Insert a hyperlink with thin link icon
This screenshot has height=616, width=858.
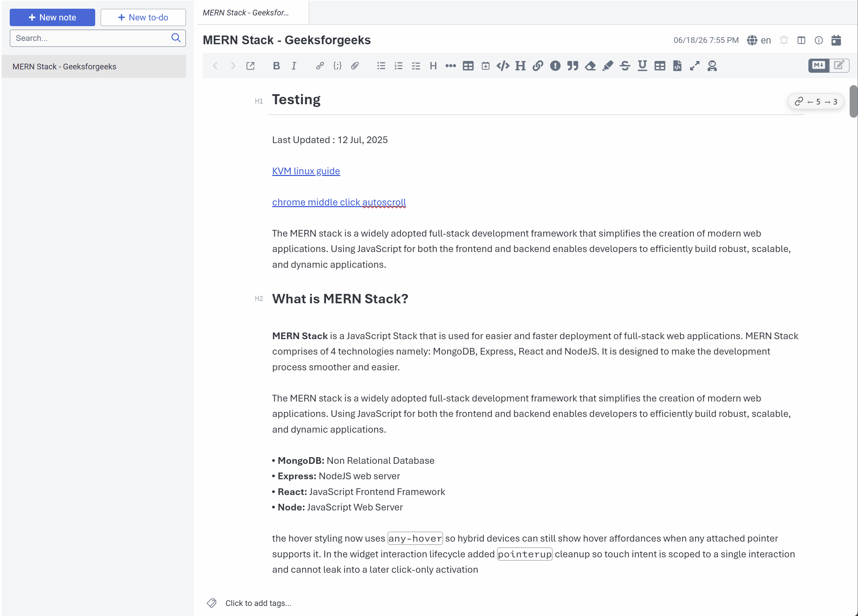tap(320, 66)
